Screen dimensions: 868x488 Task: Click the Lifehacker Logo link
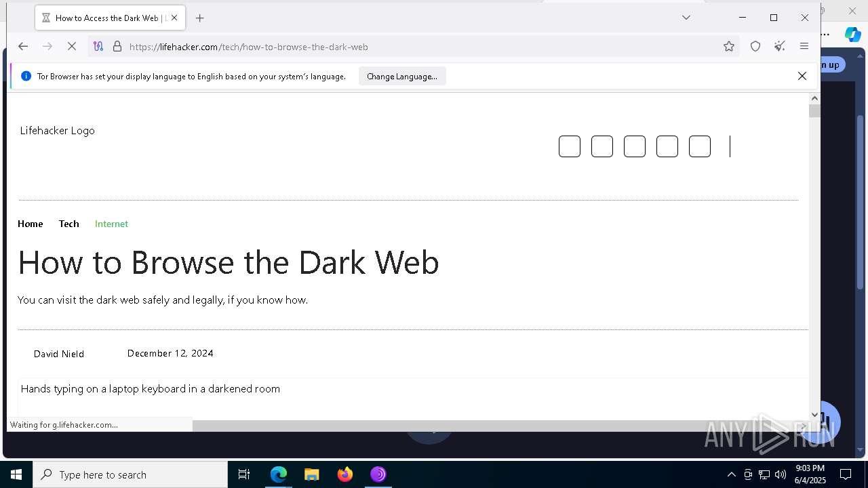point(58,131)
